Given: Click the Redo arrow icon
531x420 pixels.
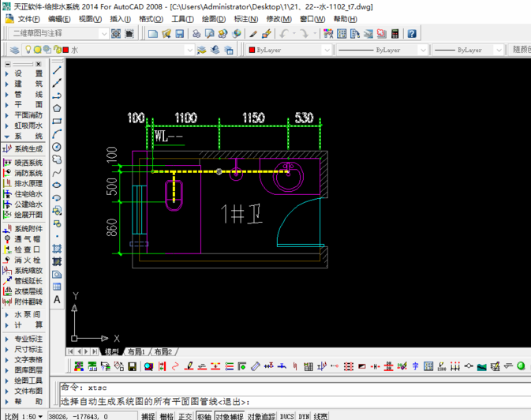Looking at the screenshot, I should [x=305, y=34].
